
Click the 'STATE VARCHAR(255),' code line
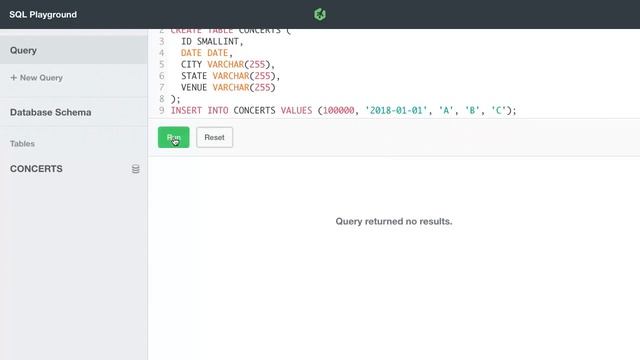230,76
